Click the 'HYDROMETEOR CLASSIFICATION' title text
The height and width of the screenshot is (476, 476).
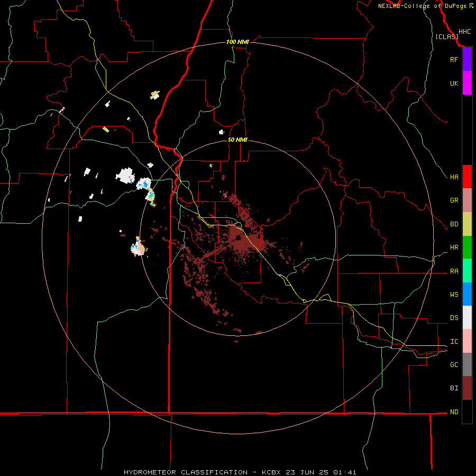[186, 472]
